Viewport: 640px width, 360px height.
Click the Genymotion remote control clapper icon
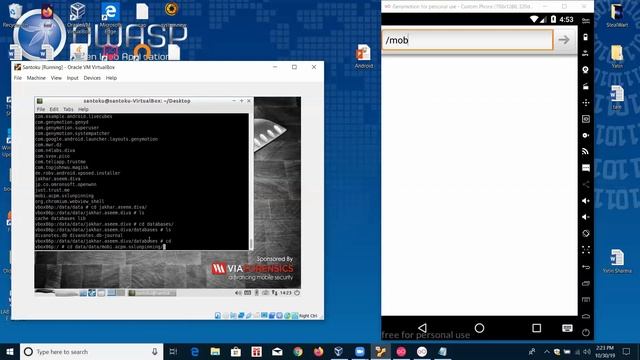pos(586,86)
